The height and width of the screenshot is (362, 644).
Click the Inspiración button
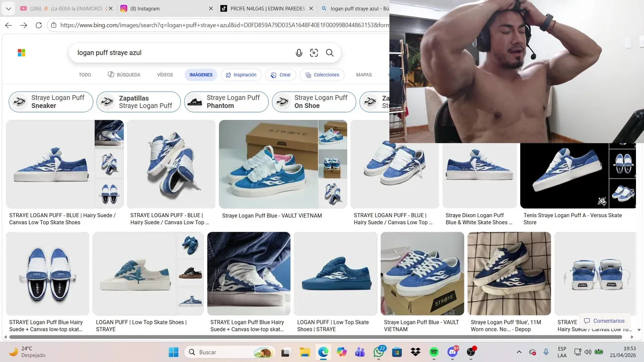tap(241, 75)
